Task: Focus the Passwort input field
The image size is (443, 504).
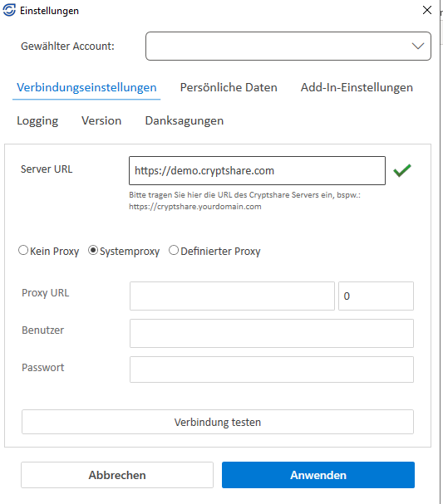Action: point(272,369)
